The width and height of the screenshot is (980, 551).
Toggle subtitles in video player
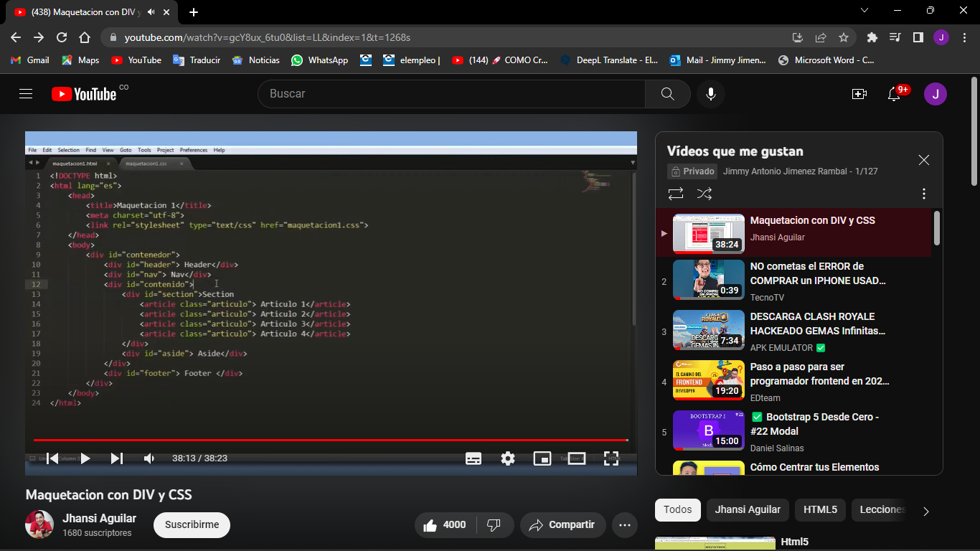pyautogui.click(x=473, y=458)
